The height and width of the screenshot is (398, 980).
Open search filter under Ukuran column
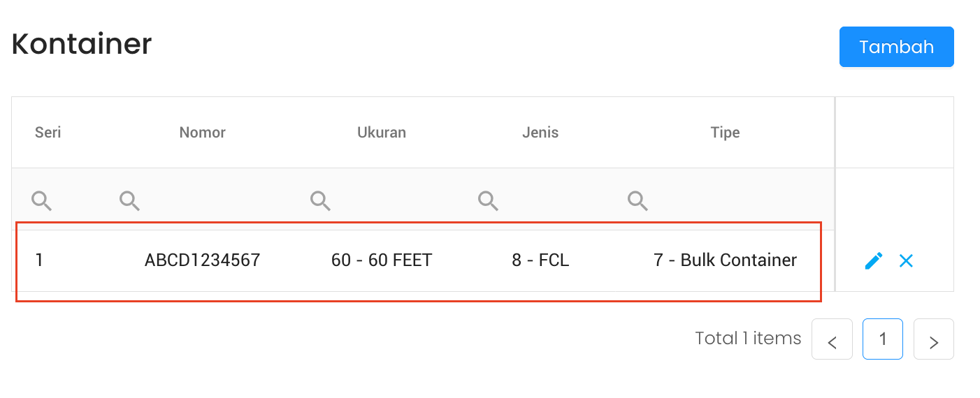coord(320,201)
